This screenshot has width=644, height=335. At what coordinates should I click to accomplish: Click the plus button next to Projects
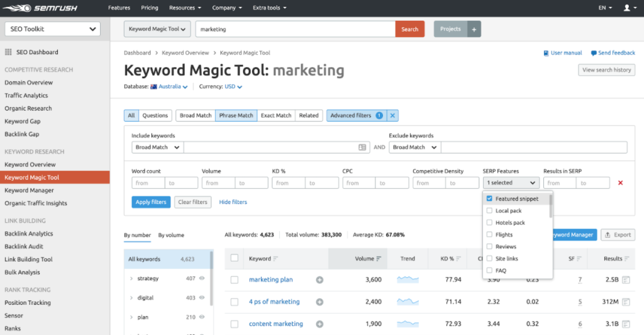(x=474, y=29)
